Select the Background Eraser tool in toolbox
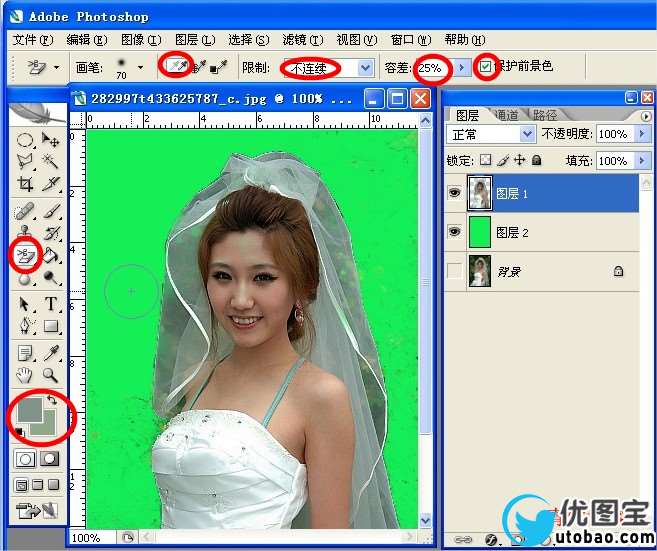 (25, 255)
